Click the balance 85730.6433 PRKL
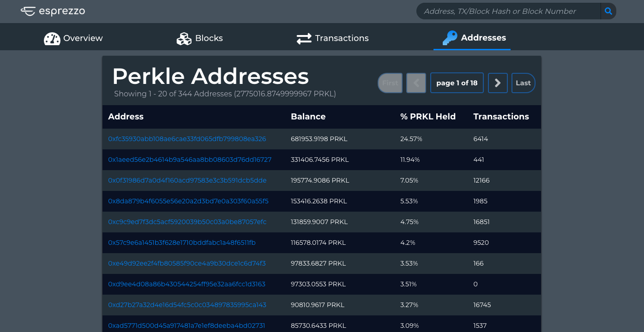Screen dimensions: 644x332 point(319,326)
